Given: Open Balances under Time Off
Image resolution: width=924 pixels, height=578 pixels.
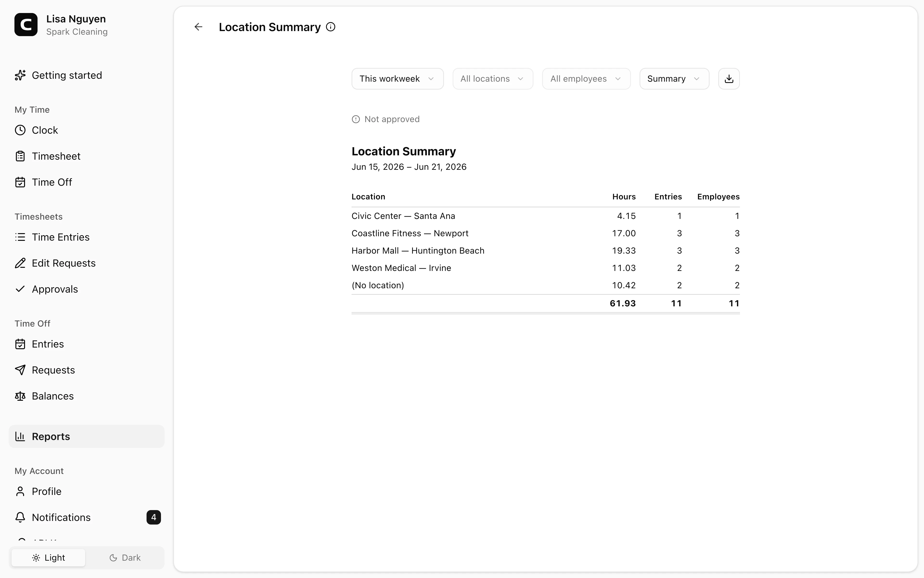Looking at the screenshot, I should click(86, 396).
